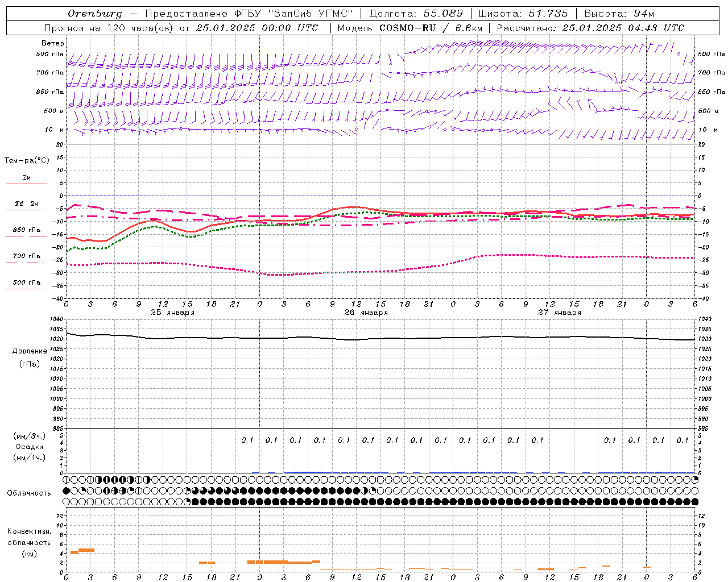This screenshot has height=582, width=728.
Task: Click the black pressure curve in the Давление chart
Action: (381, 339)
